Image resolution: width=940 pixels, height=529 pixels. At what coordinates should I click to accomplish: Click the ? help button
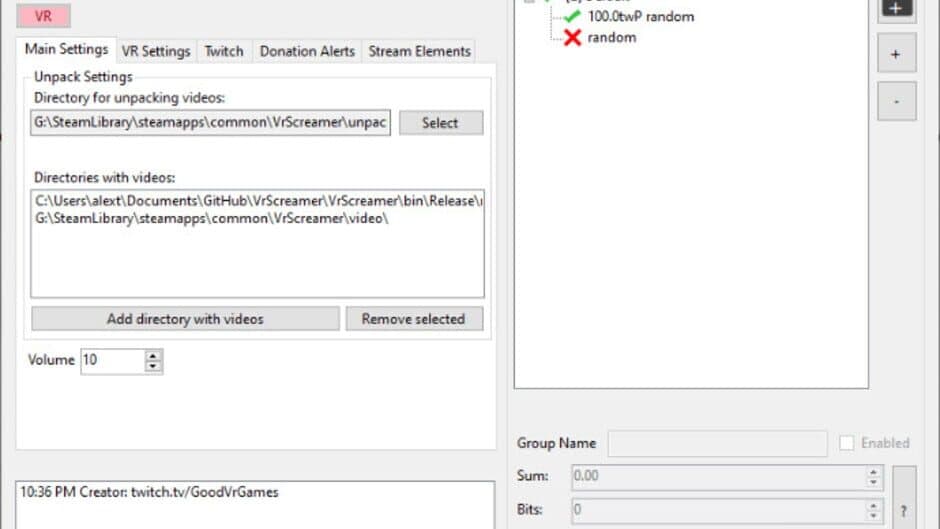pyautogui.click(x=904, y=498)
